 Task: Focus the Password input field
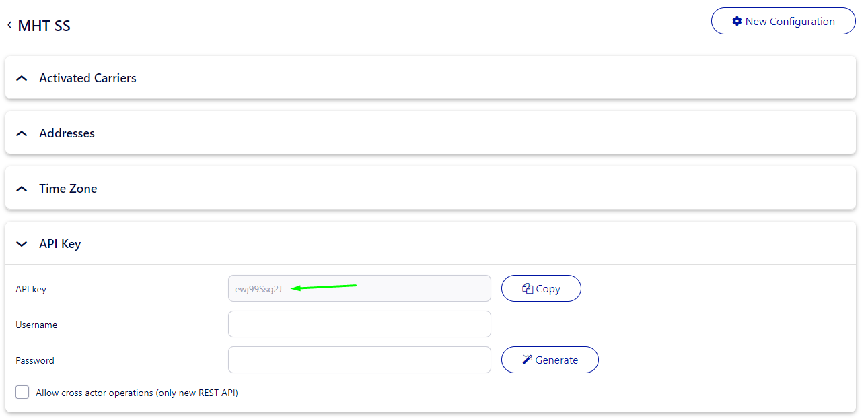(x=359, y=360)
